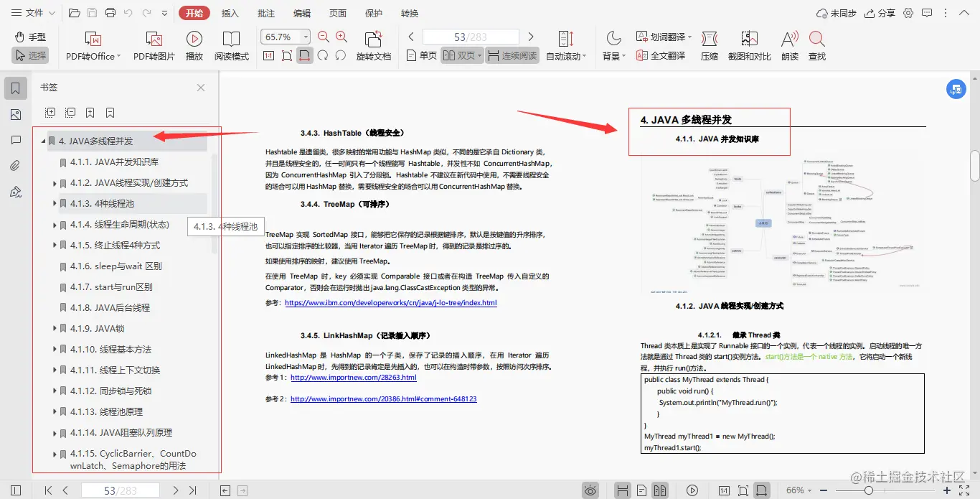Open the 查找 find tool
The width and height of the screenshot is (980, 499).
(816, 45)
